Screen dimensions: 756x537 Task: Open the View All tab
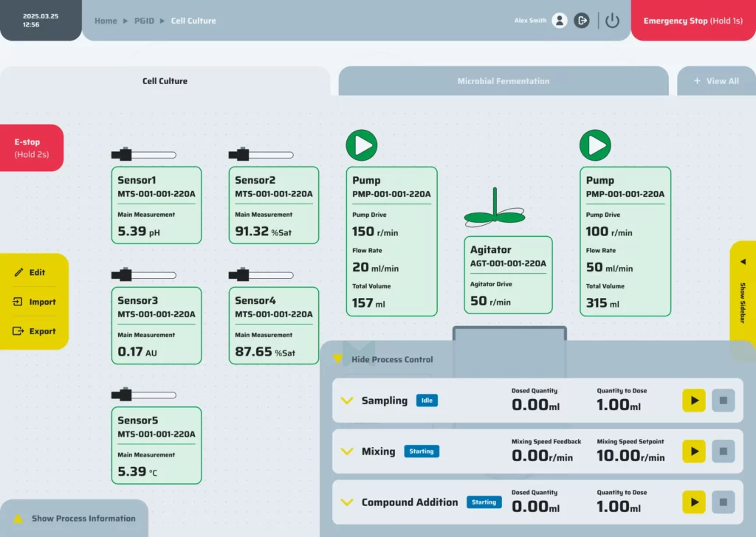pos(715,81)
